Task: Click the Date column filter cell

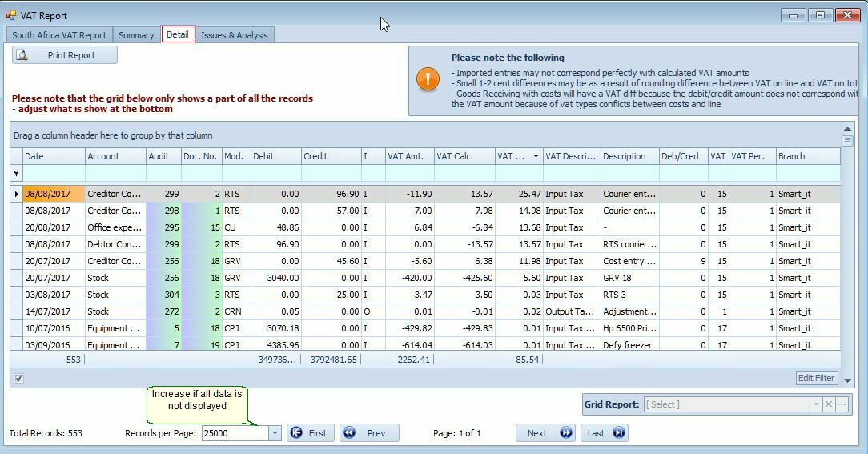Action: pos(54,173)
